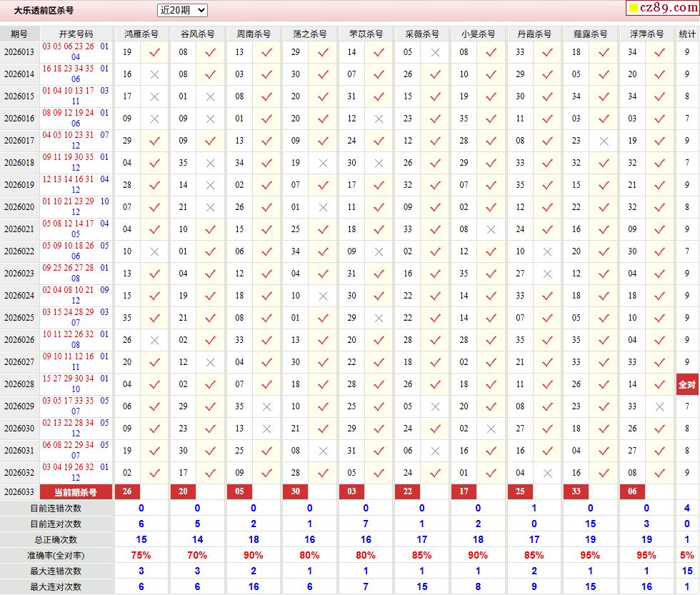
Task: Click the red 全对 badge in row 2026028
Action: point(686,384)
